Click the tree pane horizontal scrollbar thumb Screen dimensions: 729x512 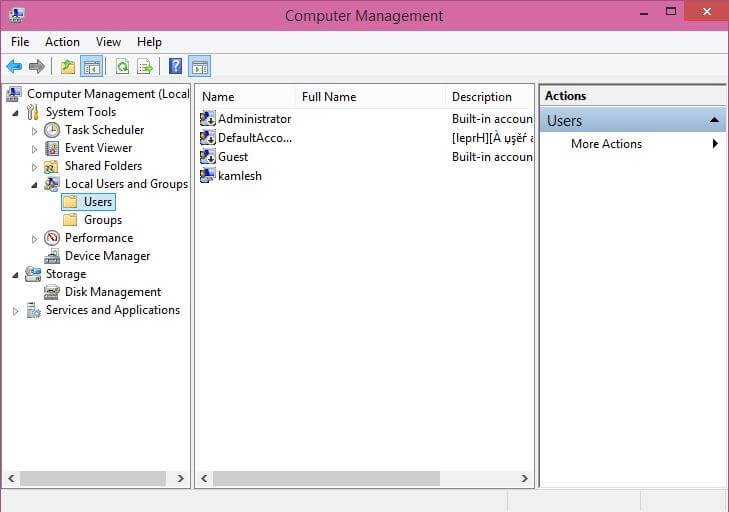pos(93,478)
